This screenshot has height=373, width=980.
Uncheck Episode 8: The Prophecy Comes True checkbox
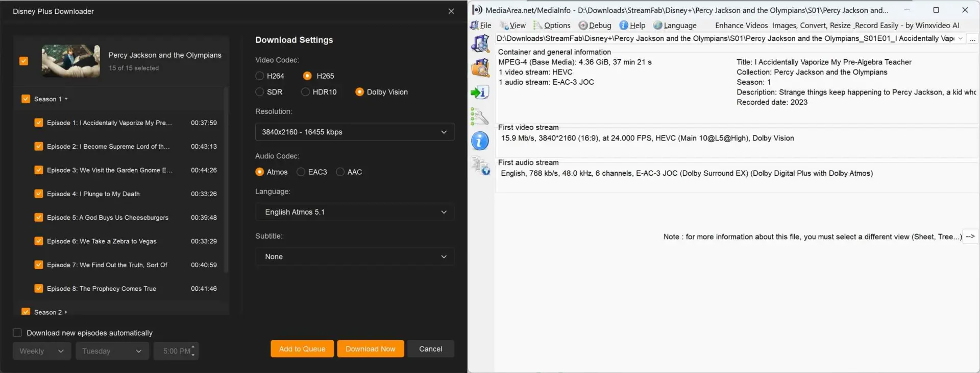tap(38, 288)
